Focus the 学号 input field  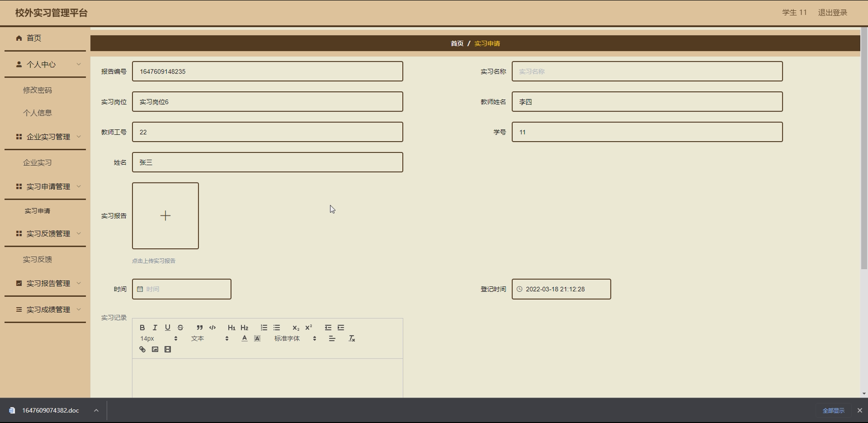tap(647, 132)
